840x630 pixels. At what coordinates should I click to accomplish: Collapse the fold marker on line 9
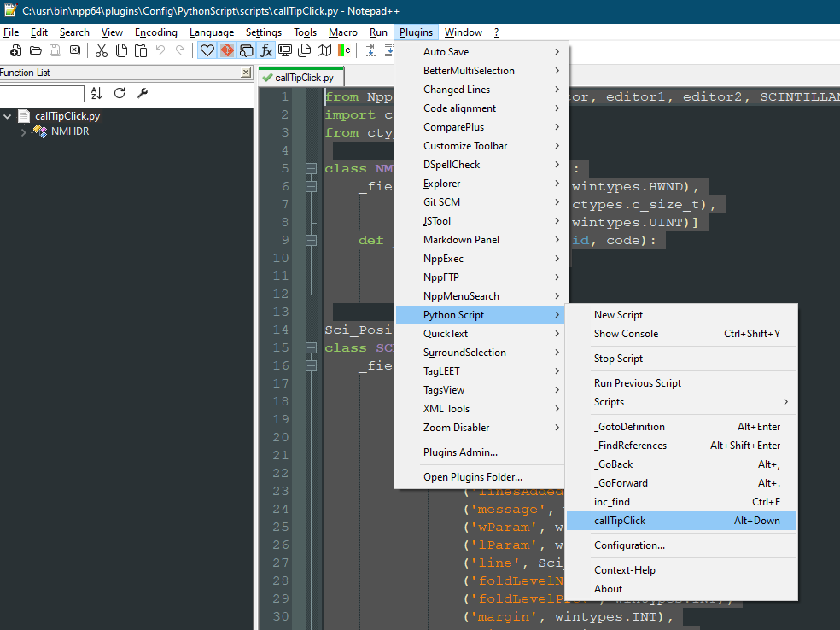tap(311, 240)
